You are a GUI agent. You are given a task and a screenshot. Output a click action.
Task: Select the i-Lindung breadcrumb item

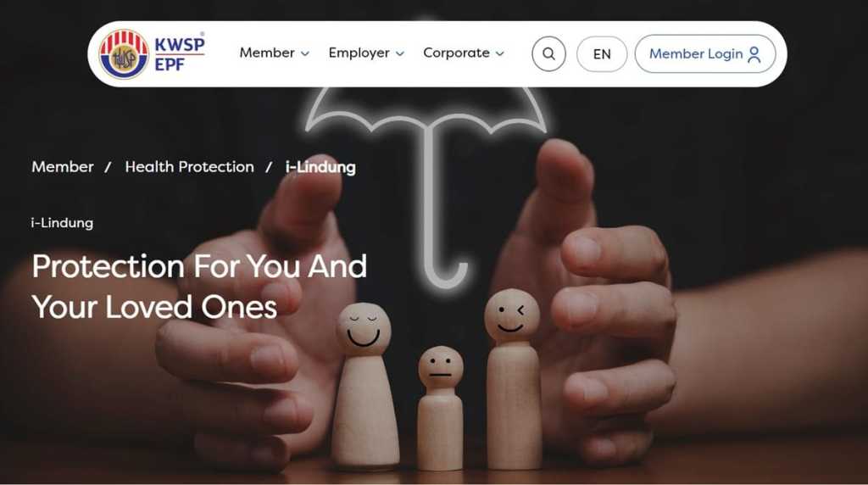pos(320,167)
